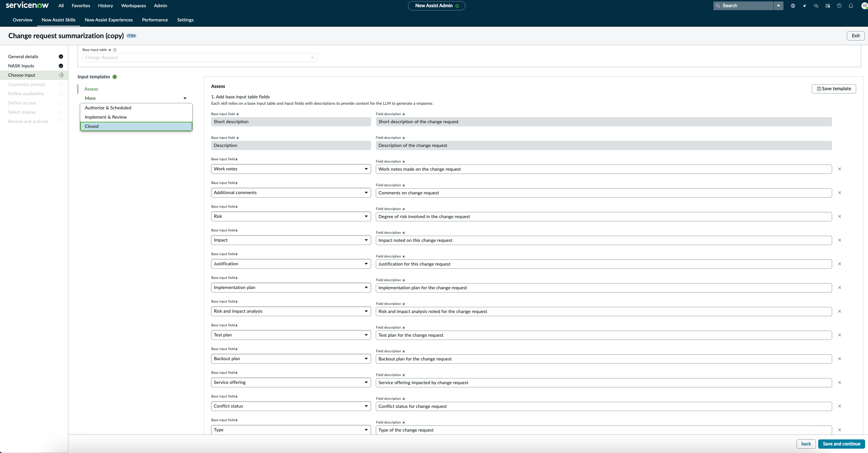This screenshot has height=453, width=868.
Task: Select the Closed template option
Action: pos(136,126)
